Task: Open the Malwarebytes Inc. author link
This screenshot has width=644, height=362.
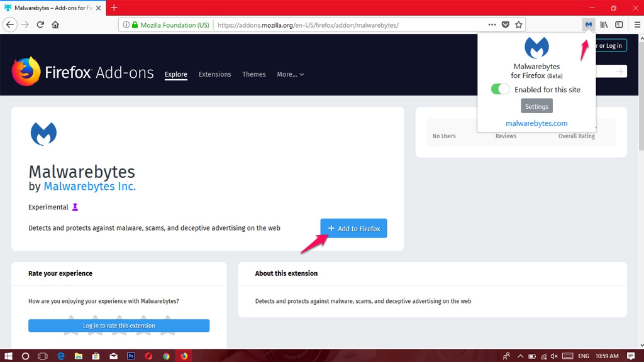Action: pyautogui.click(x=89, y=186)
